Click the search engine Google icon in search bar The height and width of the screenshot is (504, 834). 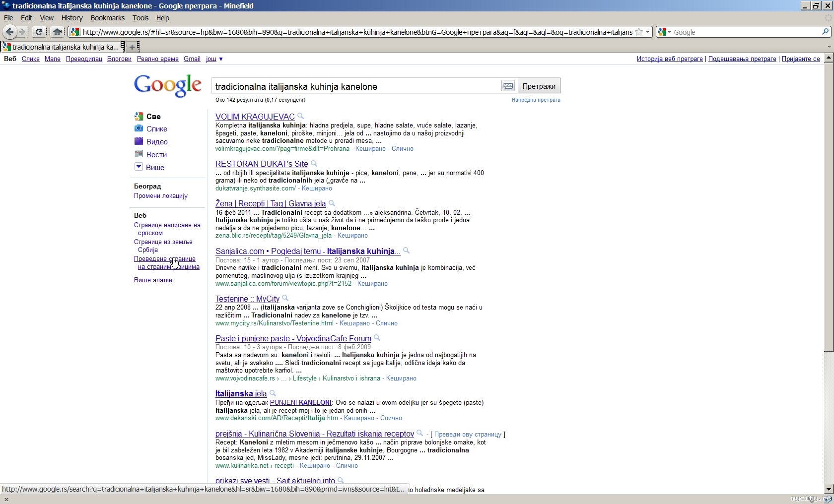click(x=662, y=32)
